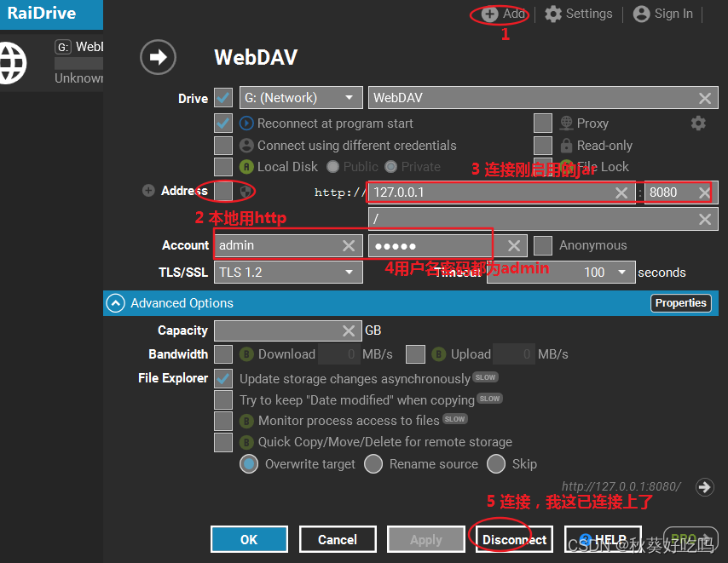Clear the admin username field

click(349, 246)
